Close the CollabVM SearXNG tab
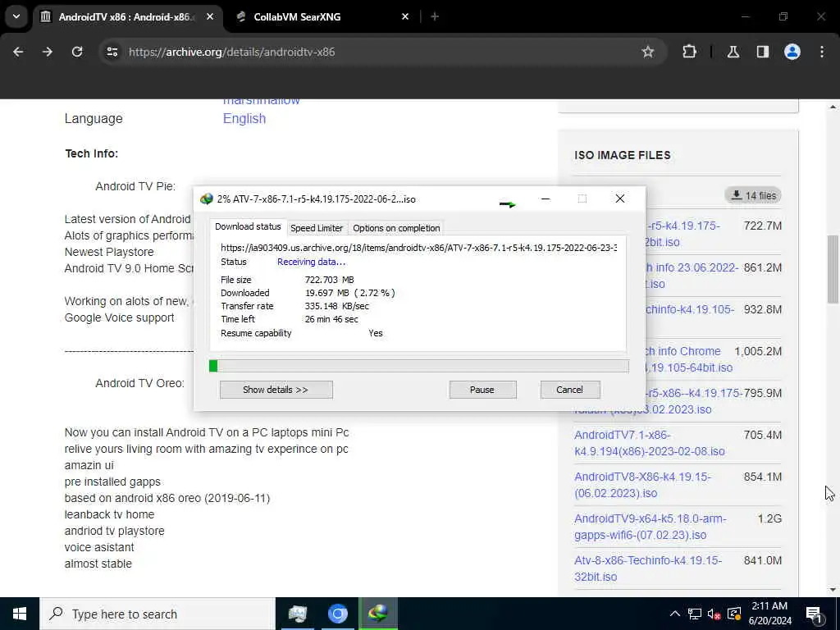 405,16
